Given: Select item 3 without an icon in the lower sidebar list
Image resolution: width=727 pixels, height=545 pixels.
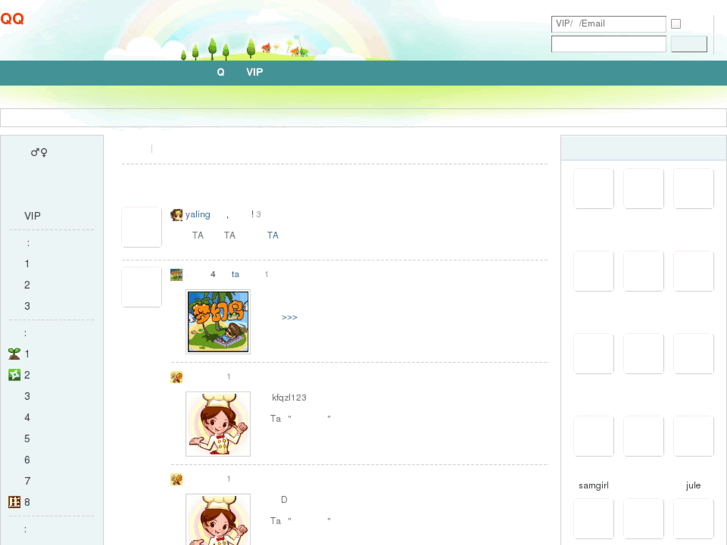Looking at the screenshot, I should [x=27, y=396].
